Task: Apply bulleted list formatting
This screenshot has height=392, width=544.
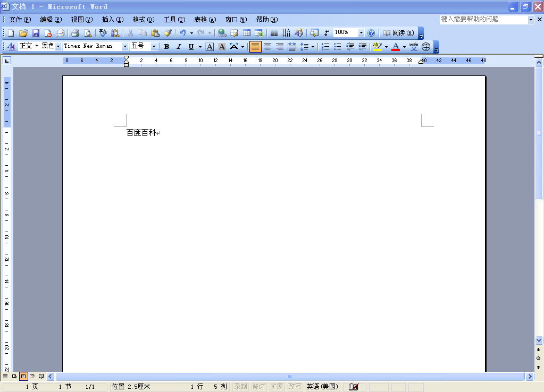Action: point(338,46)
